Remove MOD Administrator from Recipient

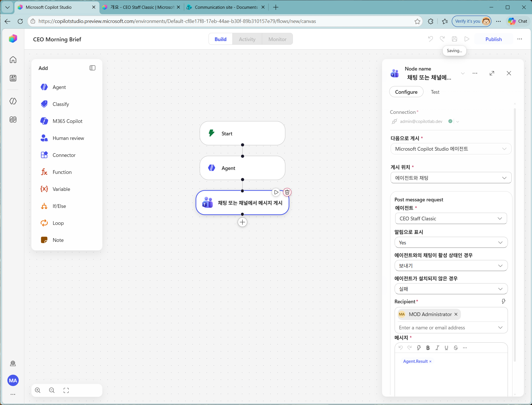point(456,314)
